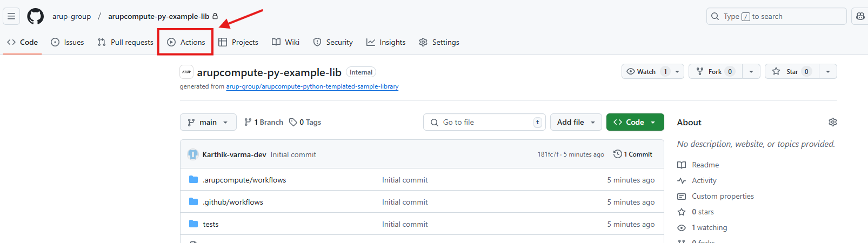
Task: Click the About settings gear icon
Action: pyautogui.click(x=832, y=122)
